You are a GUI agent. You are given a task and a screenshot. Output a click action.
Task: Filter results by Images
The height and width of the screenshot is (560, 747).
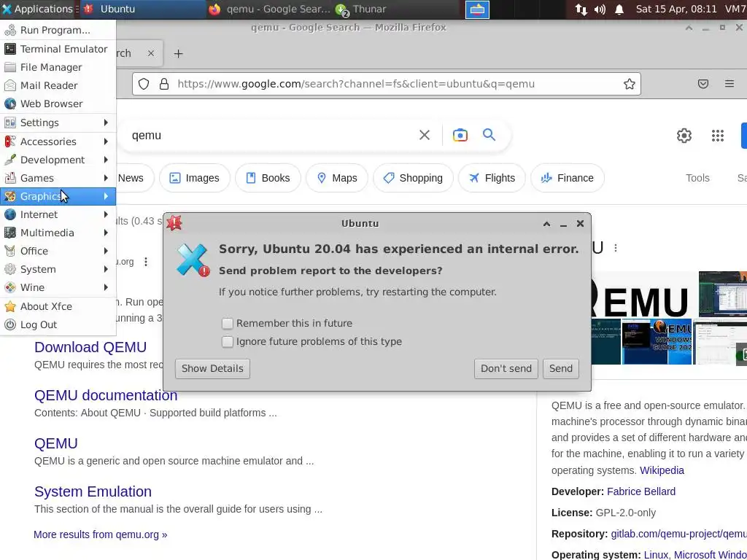[x=194, y=178]
